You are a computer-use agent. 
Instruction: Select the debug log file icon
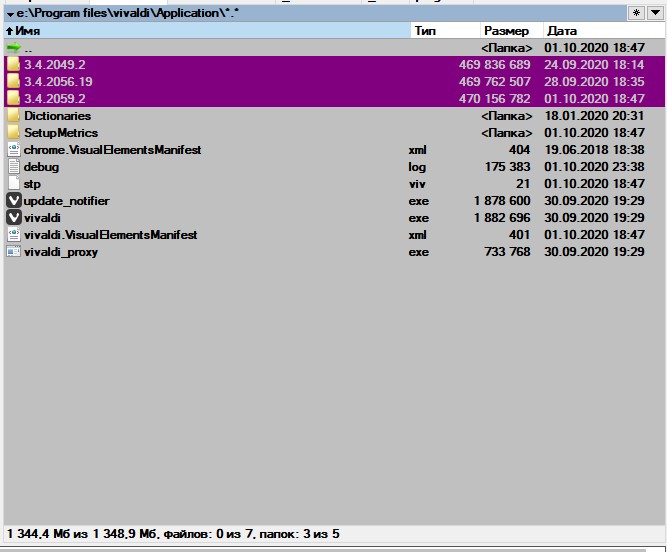coord(13,167)
